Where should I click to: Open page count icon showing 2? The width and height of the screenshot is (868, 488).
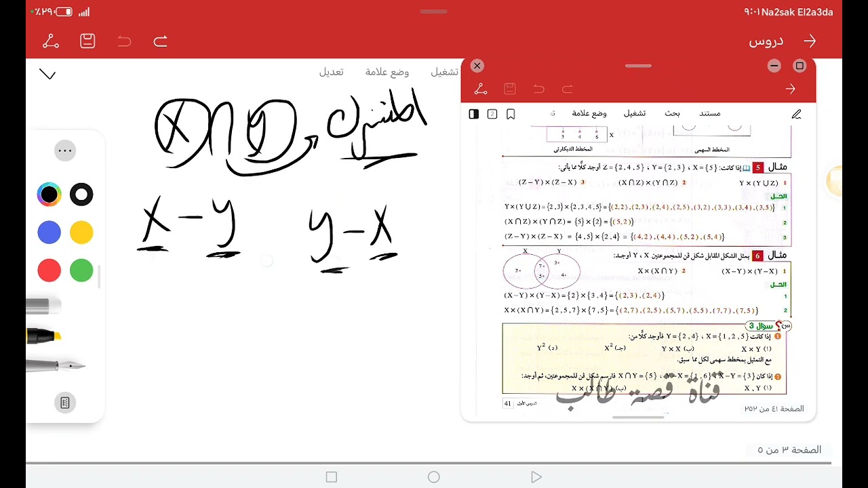[x=492, y=114]
